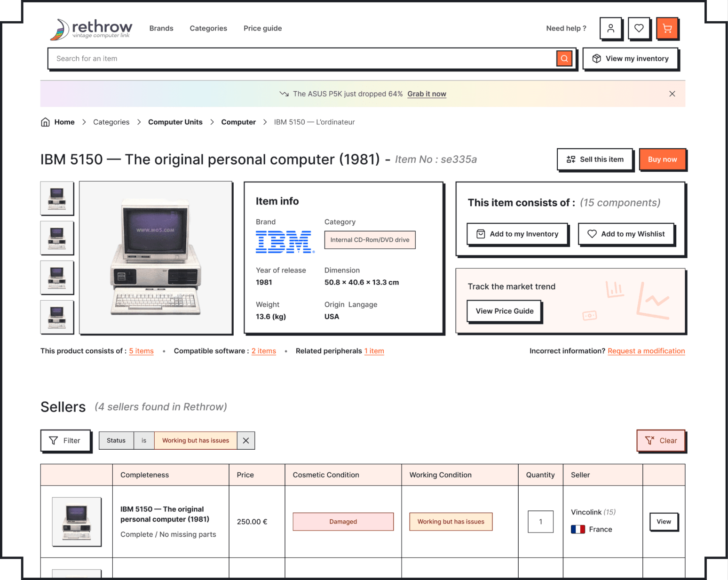This screenshot has height=580, width=728.
Task: Select the third product thumbnail
Action: (57, 277)
